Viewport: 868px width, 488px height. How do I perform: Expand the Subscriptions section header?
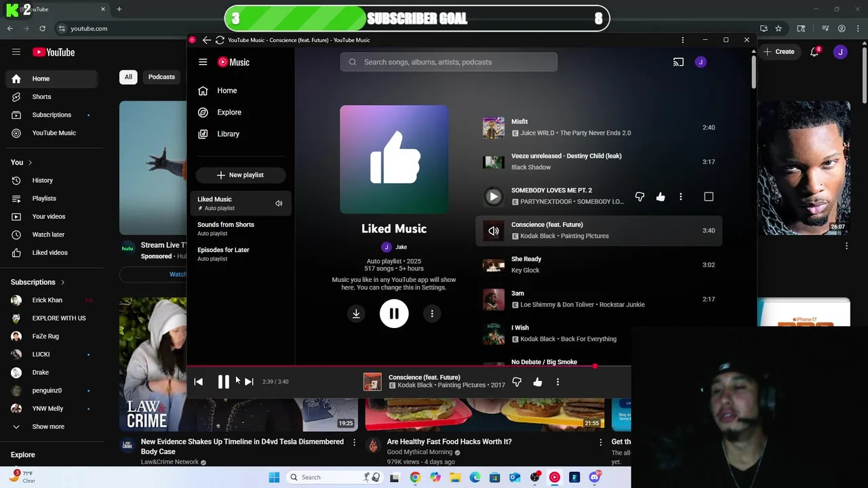coord(38,282)
